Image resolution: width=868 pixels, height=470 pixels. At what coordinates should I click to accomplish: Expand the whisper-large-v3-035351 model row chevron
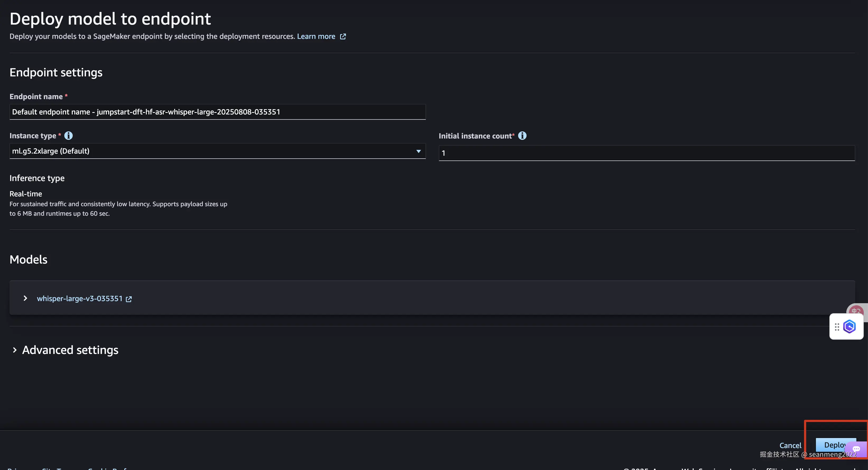pos(25,298)
